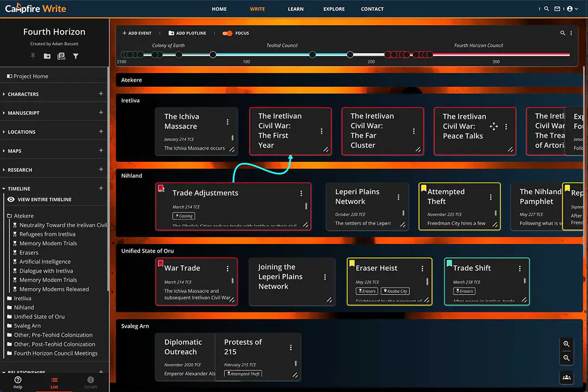
Task: Click the add folder icon under Fourth Horizon
Action: click(47, 56)
